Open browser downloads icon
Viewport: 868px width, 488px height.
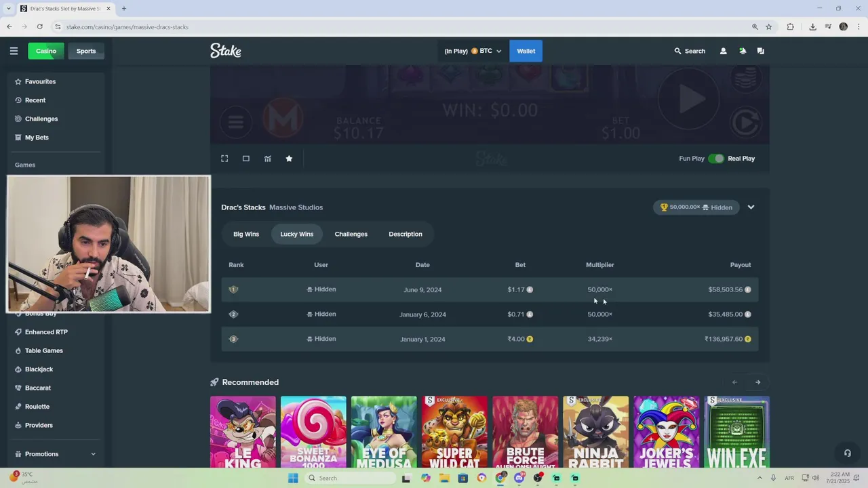[812, 26]
